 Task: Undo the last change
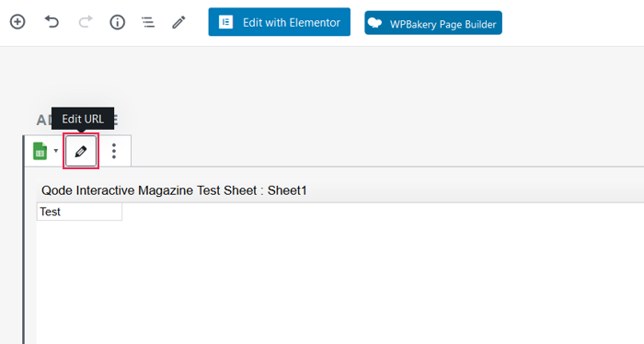pos(52,22)
